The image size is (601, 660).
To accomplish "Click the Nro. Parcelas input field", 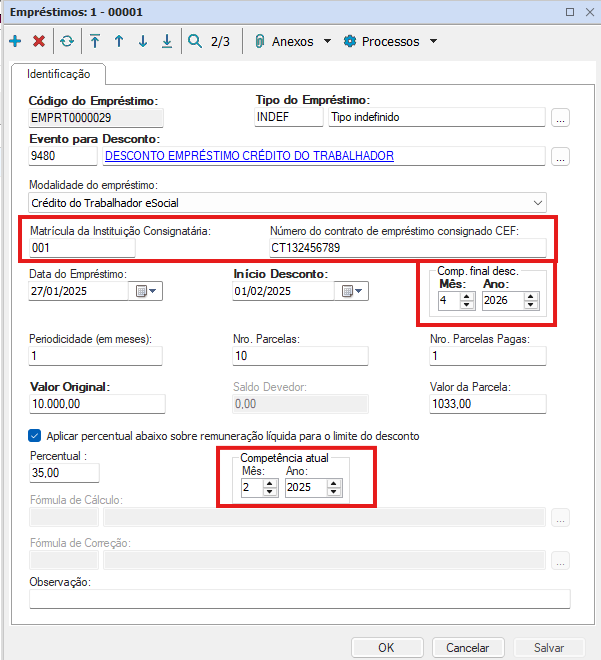I will tap(300, 356).
